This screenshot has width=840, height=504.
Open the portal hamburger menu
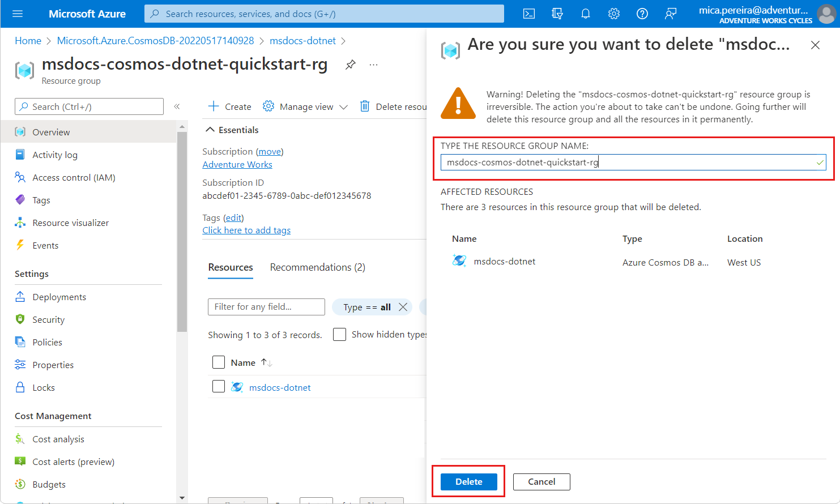point(18,14)
